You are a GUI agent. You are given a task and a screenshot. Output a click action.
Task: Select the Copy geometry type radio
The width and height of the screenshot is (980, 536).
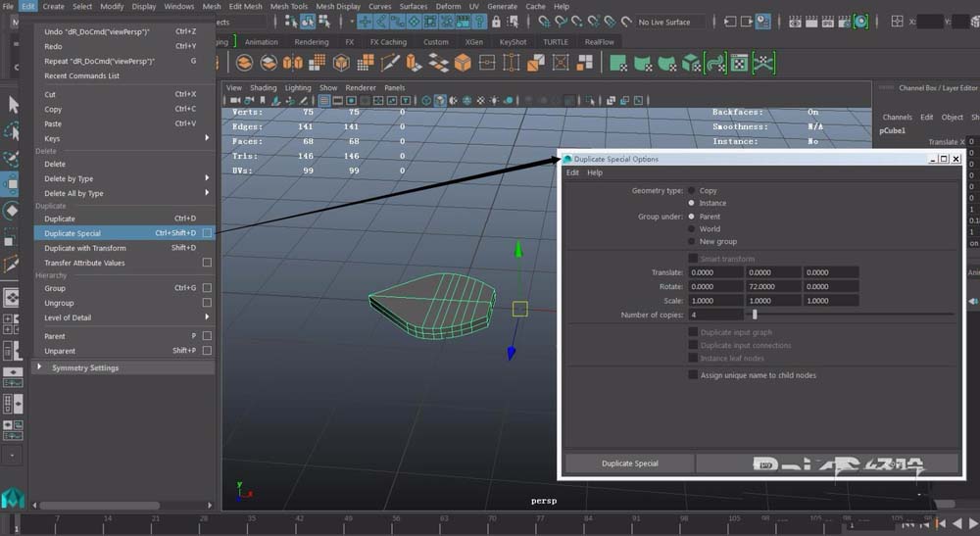pos(691,190)
